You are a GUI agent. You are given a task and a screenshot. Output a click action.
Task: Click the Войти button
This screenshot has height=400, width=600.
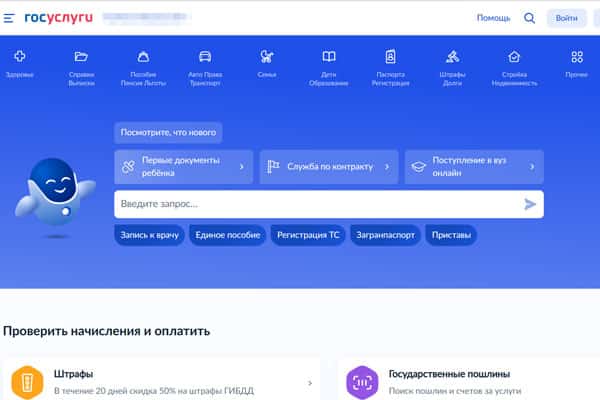(566, 18)
